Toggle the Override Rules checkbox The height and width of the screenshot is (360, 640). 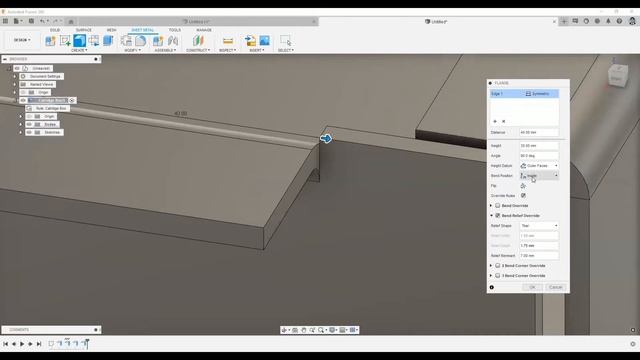523,196
